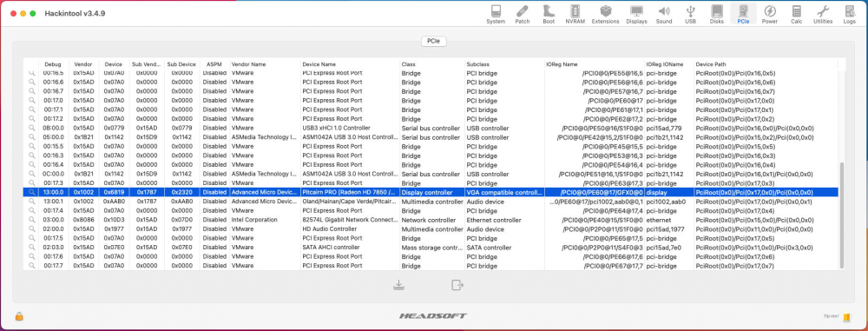This screenshot has width=868, height=331.
Task: Show the Displays section
Action: coord(636,15)
